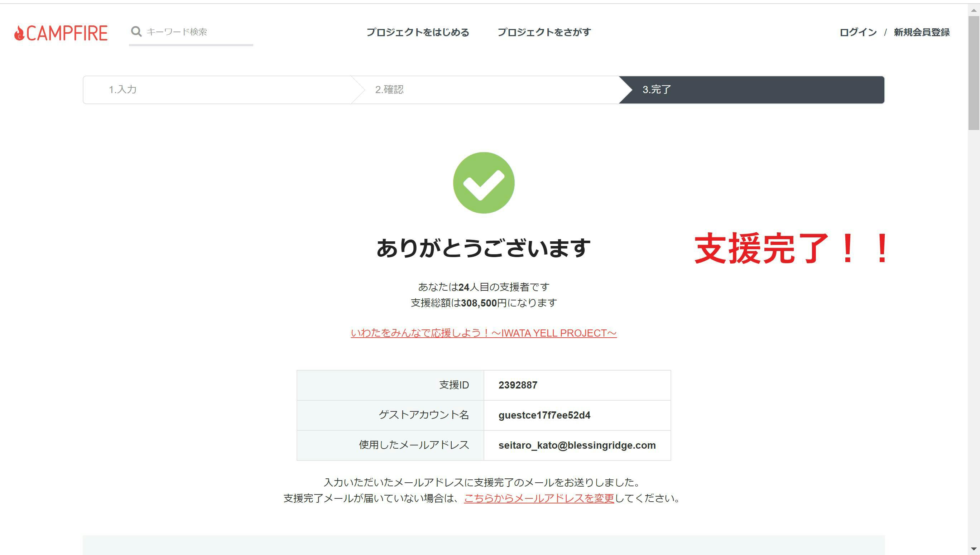Click the green checkmark completion icon

tap(484, 183)
